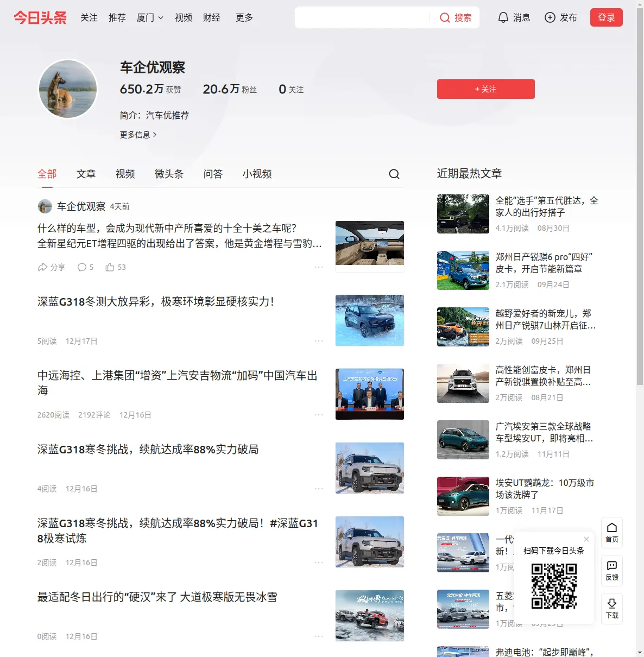Open hot article 全能“选手”第五代胜达
The image size is (644, 657).
coord(547,206)
